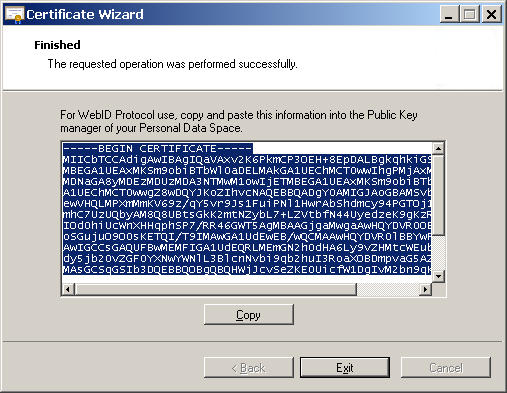Click the horizontal scrollbar thumb
This screenshot has height=393, width=507.
tap(215, 289)
